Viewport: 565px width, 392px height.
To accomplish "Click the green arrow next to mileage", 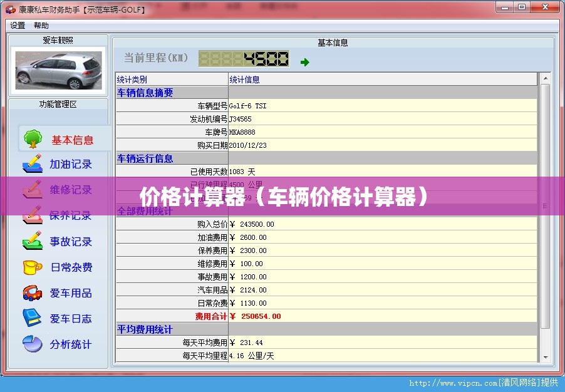I will point(305,63).
